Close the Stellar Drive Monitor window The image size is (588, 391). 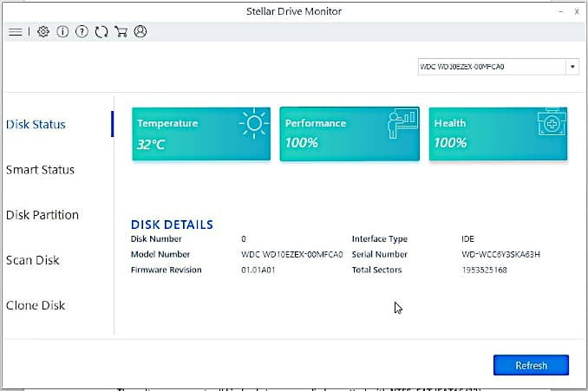point(577,11)
